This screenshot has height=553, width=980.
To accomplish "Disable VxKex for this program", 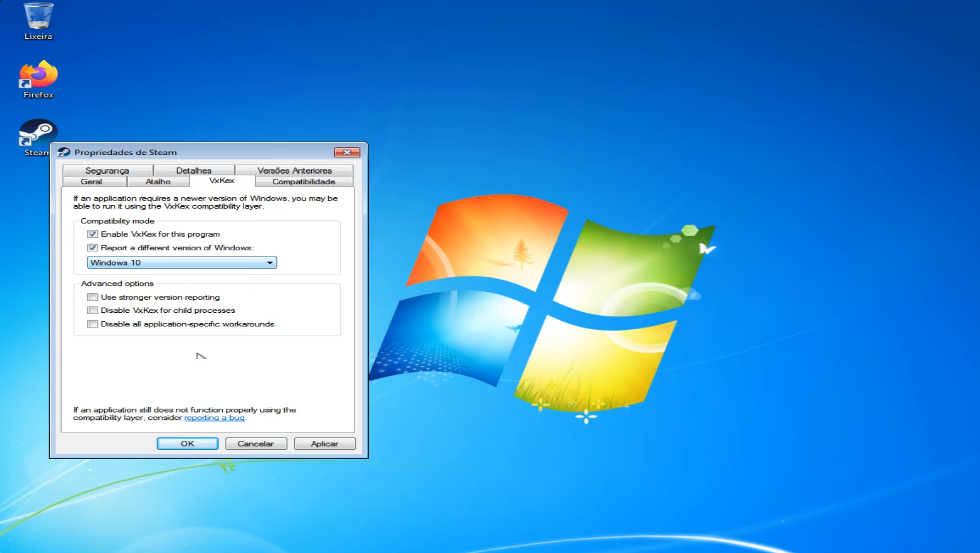I will pyautogui.click(x=92, y=234).
